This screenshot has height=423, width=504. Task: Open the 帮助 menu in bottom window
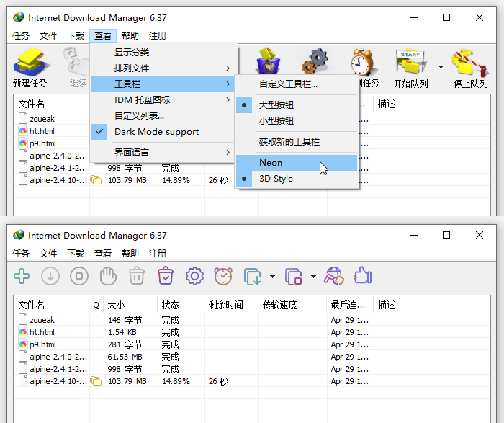pos(130,254)
